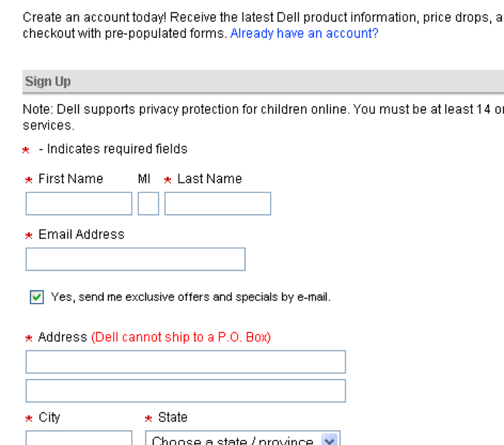Click the red asterisk beside 'Indicates required fields'
The width and height of the screenshot is (504, 445).
click(26, 150)
